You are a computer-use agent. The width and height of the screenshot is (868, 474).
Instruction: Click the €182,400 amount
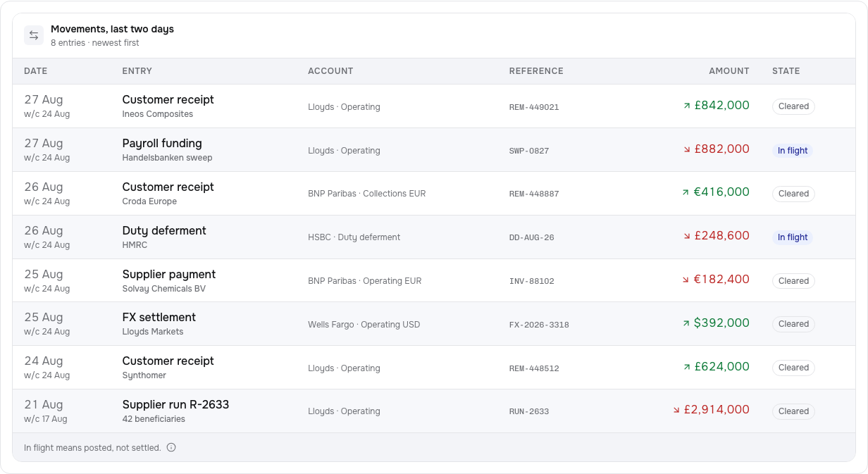(x=721, y=280)
